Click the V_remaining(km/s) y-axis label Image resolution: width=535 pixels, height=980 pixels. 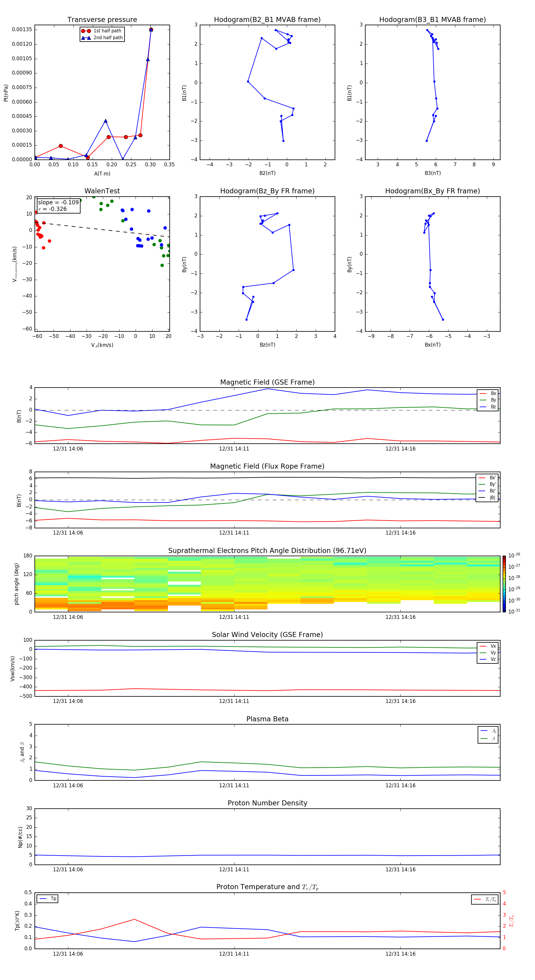[x=15, y=264]
